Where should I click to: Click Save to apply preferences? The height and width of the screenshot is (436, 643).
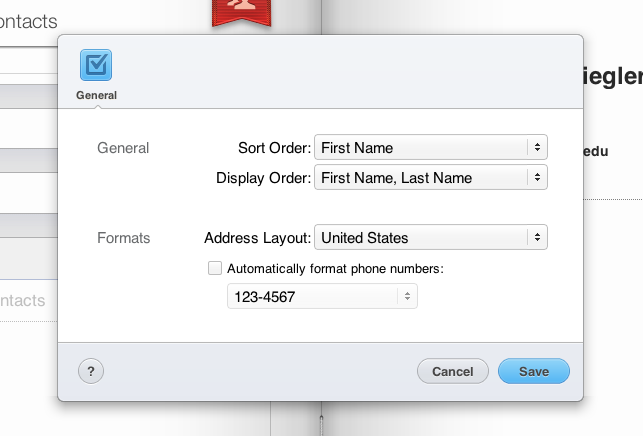click(533, 371)
